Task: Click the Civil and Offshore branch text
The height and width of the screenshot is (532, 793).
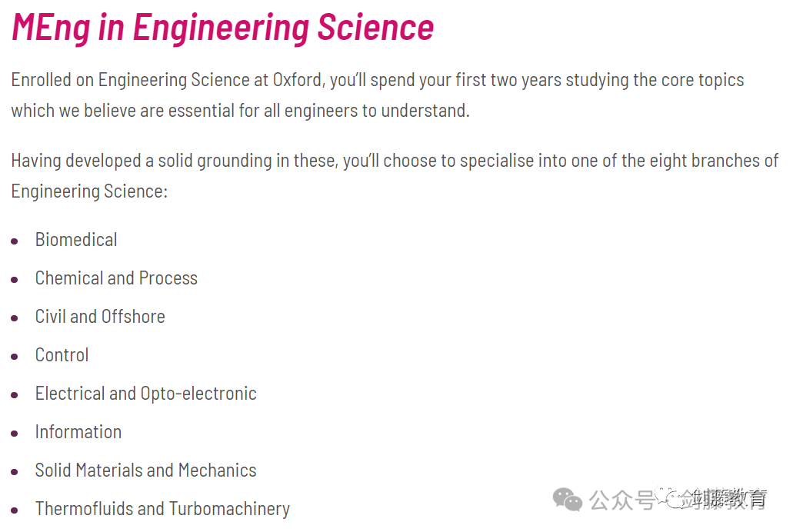Action: (100, 317)
